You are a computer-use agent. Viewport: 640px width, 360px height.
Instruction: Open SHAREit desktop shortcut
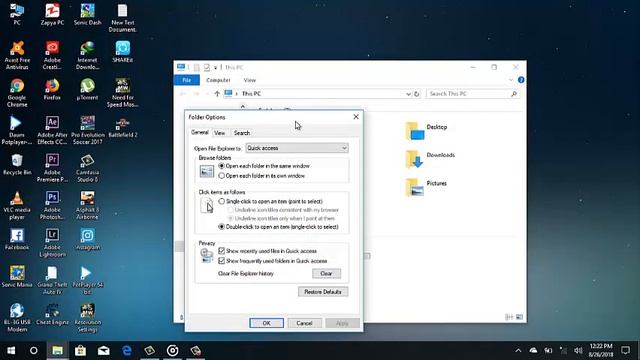122,52
